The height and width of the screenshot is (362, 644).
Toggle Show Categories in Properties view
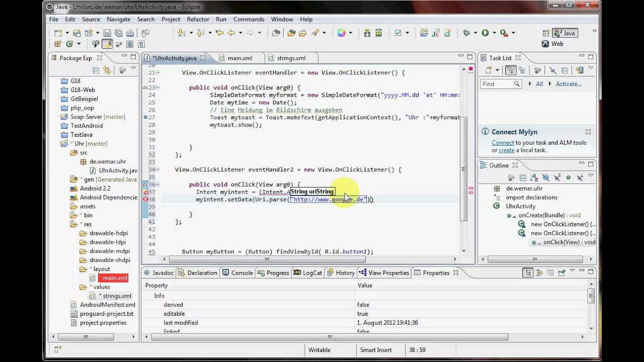point(528,273)
